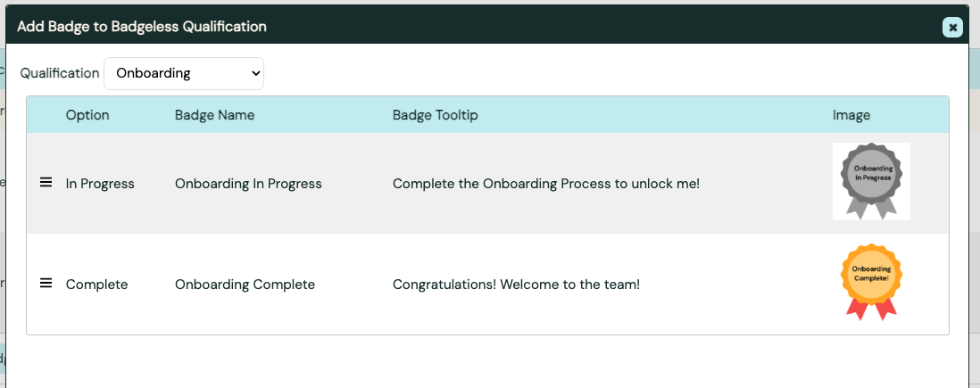
Task: Click the 'Complete the Onboarding Process' tooltip text
Action: tap(545, 184)
